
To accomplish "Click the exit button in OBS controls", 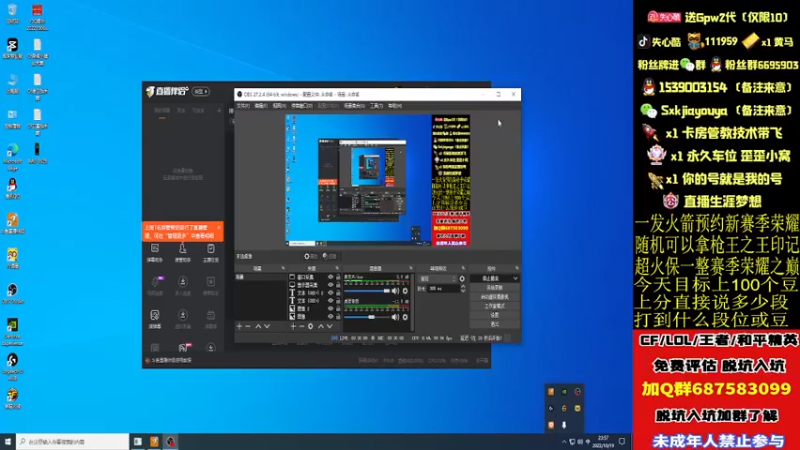I will (494, 324).
